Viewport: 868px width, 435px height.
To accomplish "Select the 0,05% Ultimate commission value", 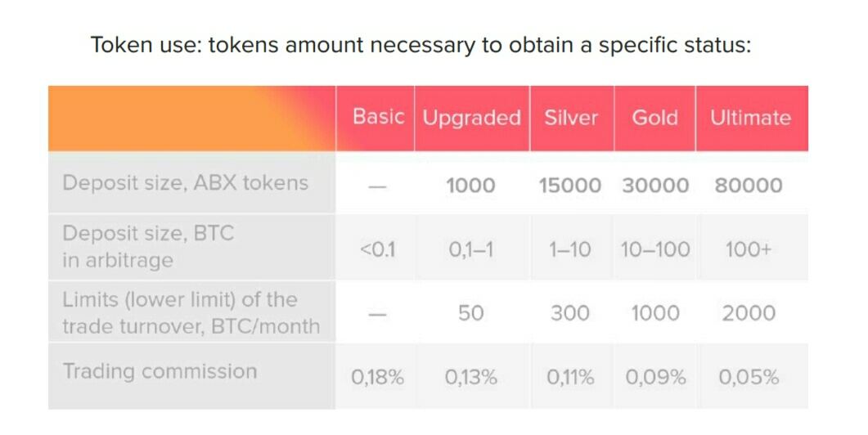I will (749, 378).
